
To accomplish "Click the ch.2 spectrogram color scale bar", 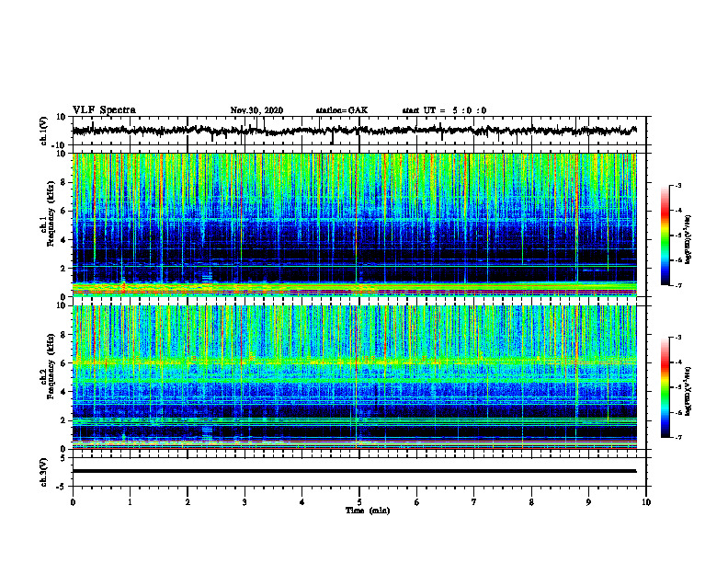I will [665, 387].
